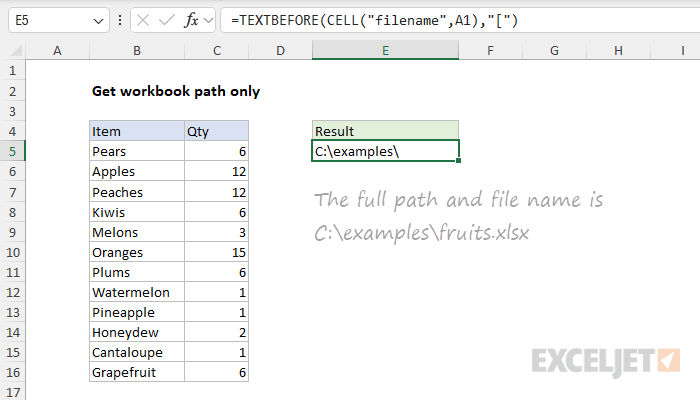700x400 pixels.
Task: Expand the Name Box dropdown arrow
Action: click(x=98, y=21)
